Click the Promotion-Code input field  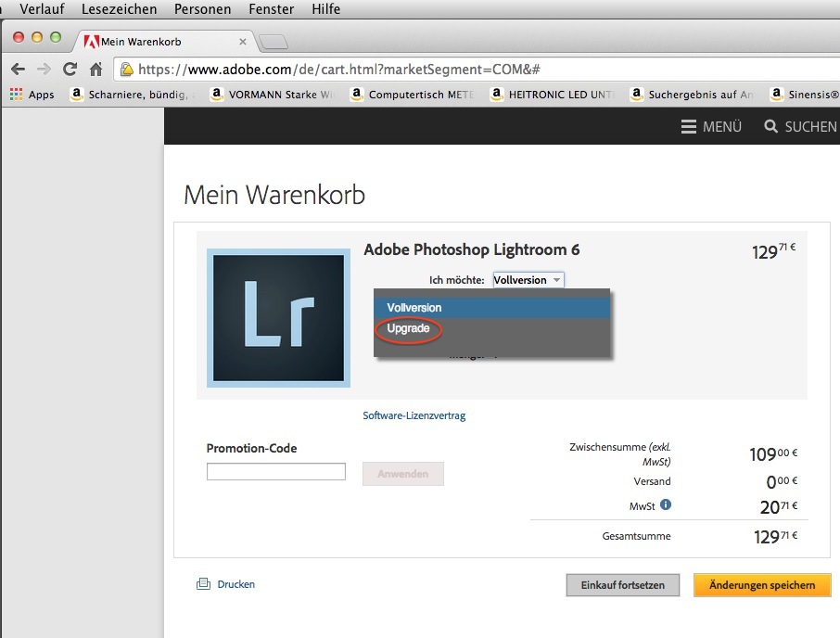coord(276,471)
